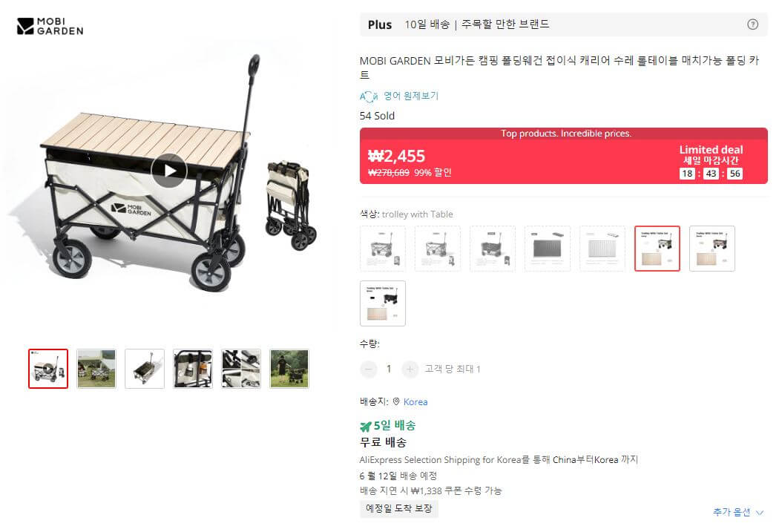
Task: Play the product video on main image
Action: point(169,170)
